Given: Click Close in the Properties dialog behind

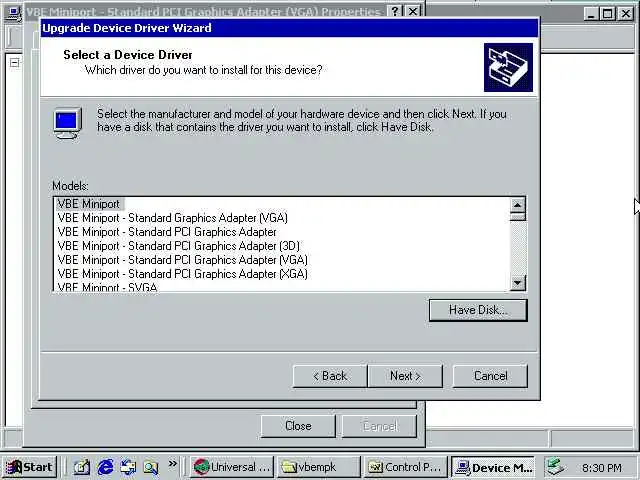Looking at the screenshot, I should point(298,426).
